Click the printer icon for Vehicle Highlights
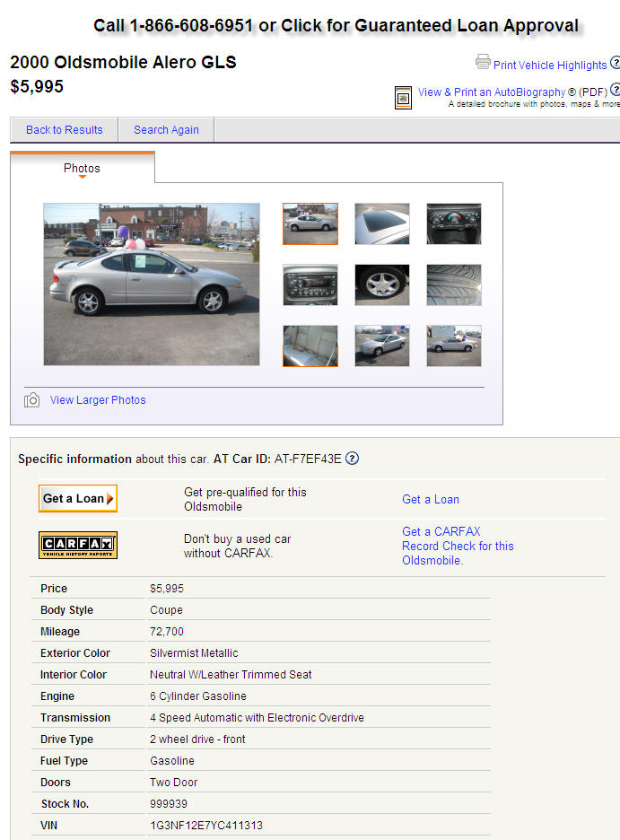620x840 pixels. click(483, 62)
